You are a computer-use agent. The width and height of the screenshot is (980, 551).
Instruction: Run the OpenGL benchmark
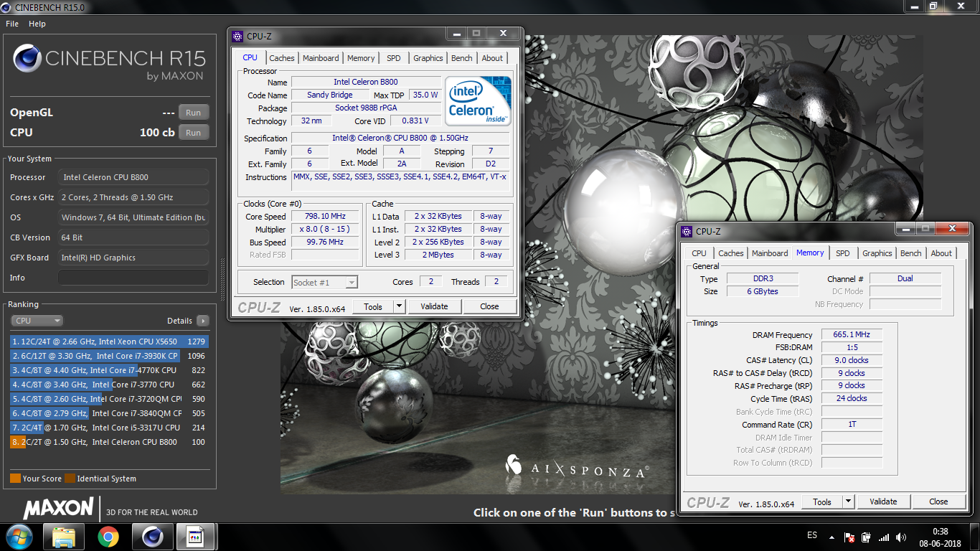pyautogui.click(x=194, y=113)
